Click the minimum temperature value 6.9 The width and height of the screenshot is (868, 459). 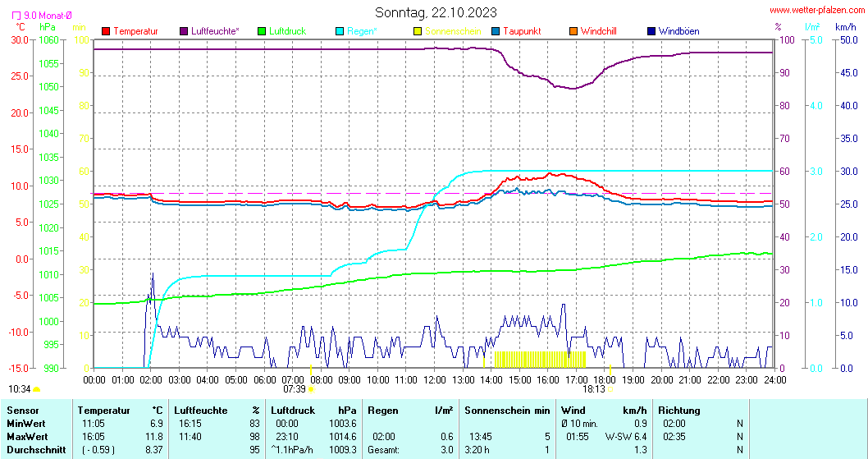tap(157, 424)
